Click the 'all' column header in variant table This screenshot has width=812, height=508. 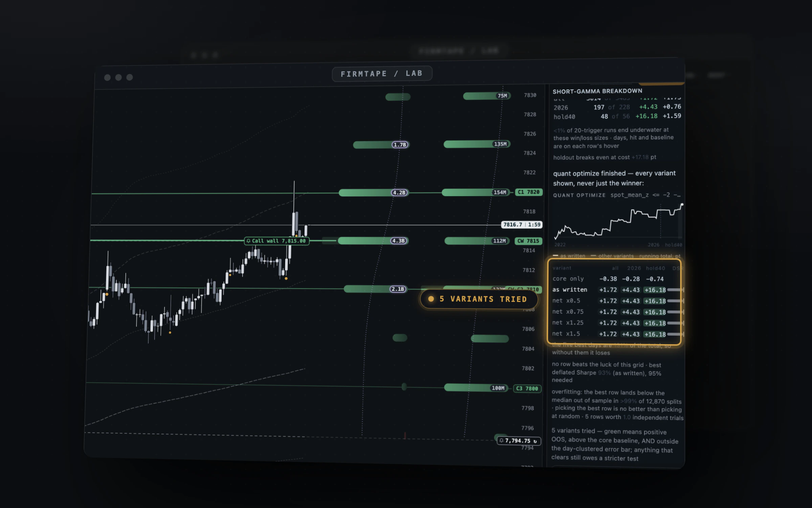tap(615, 268)
